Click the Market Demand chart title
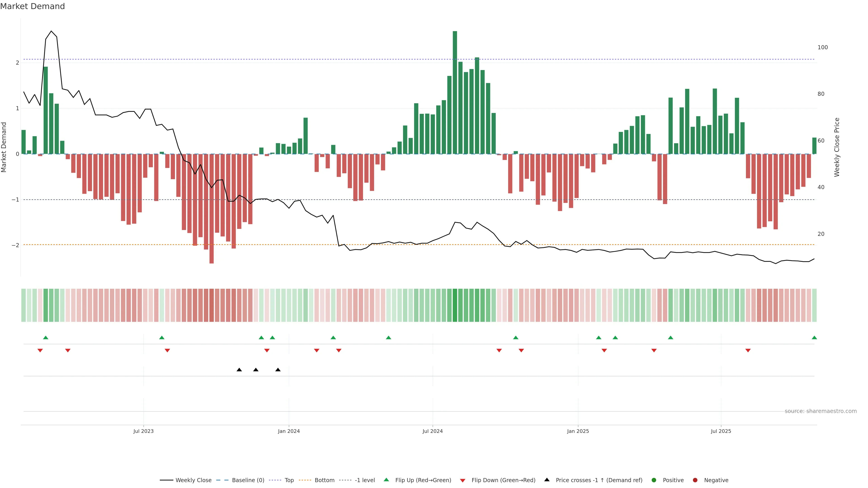Viewport: 868px width, 488px height. (x=32, y=6)
